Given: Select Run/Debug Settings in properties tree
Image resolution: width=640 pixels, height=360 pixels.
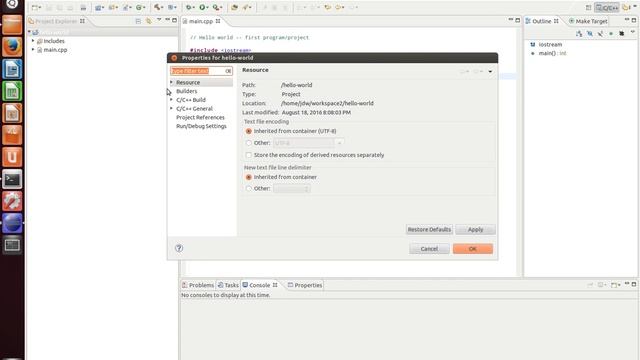Looking at the screenshot, I should 201,126.
